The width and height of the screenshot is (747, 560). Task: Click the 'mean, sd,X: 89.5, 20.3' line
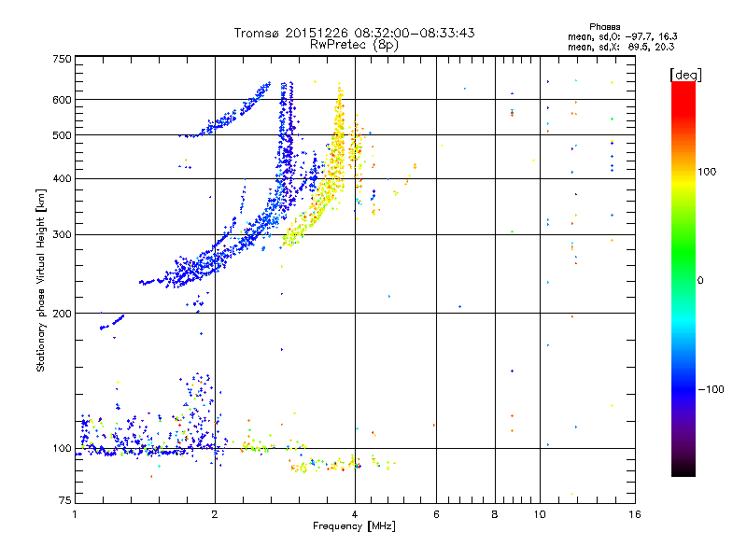click(x=621, y=47)
